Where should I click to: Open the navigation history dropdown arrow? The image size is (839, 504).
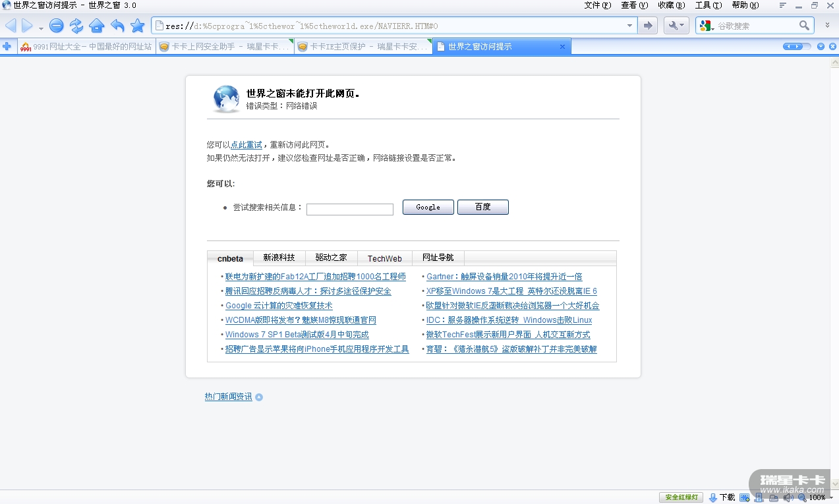41,28
